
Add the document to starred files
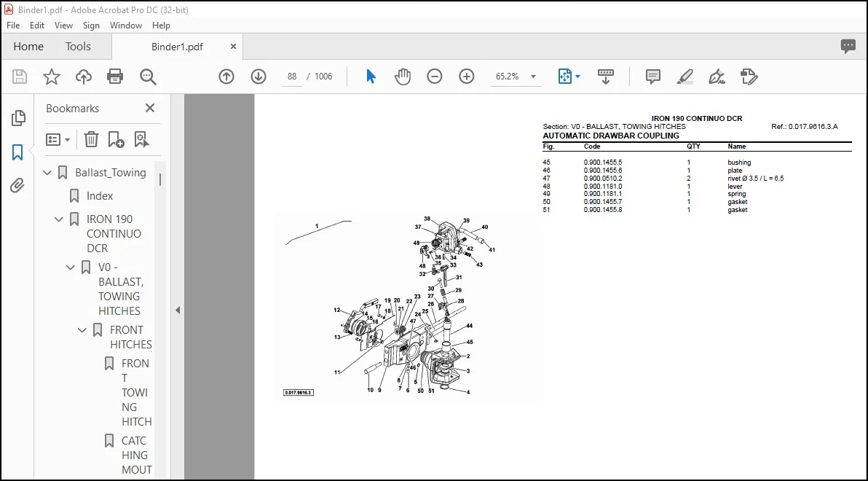click(x=52, y=77)
